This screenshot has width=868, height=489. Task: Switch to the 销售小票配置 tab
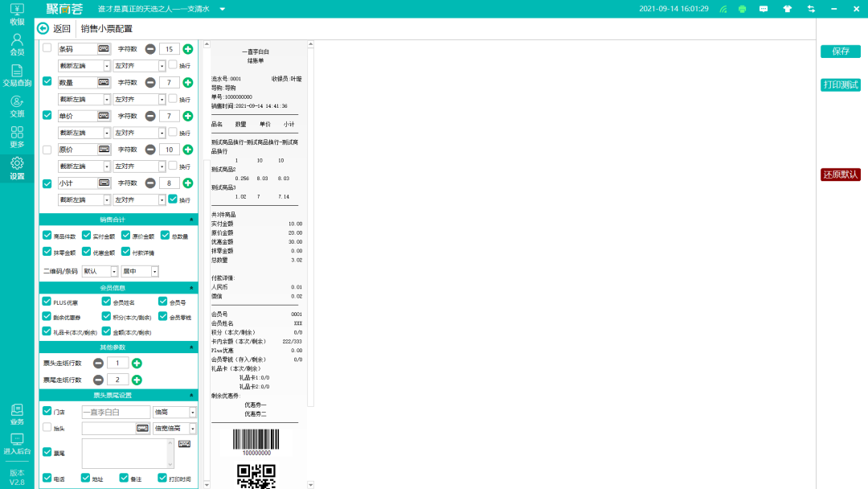[x=105, y=29]
